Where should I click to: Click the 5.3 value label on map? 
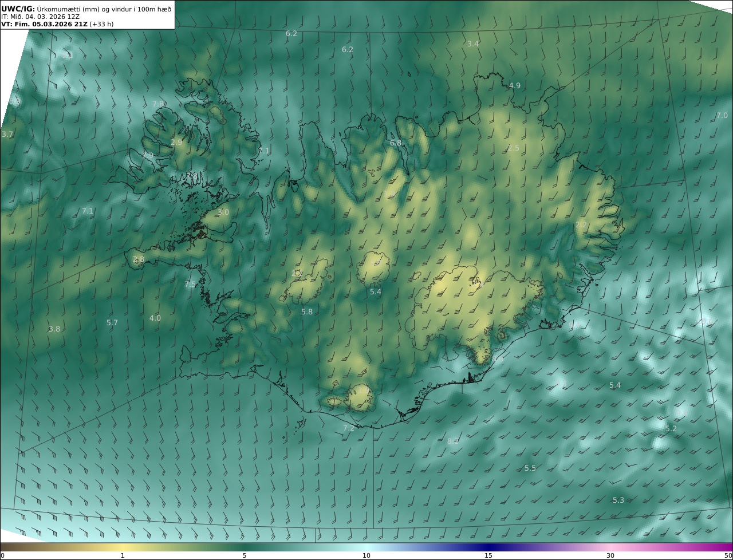pyautogui.click(x=618, y=500)
